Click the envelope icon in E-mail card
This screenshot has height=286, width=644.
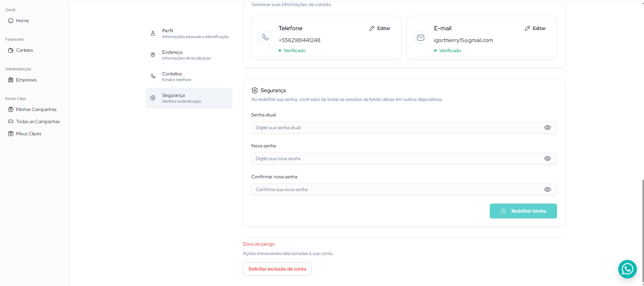pos(421,38)
